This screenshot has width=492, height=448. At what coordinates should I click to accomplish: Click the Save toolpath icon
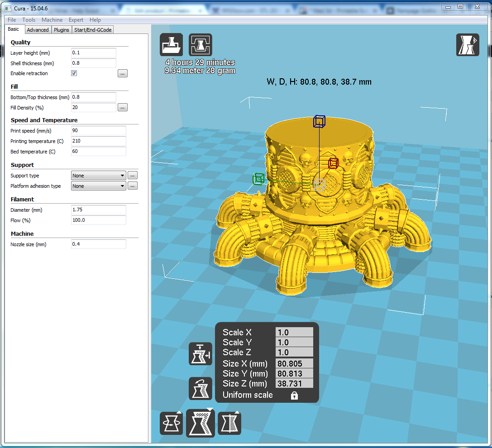point(200,44)
